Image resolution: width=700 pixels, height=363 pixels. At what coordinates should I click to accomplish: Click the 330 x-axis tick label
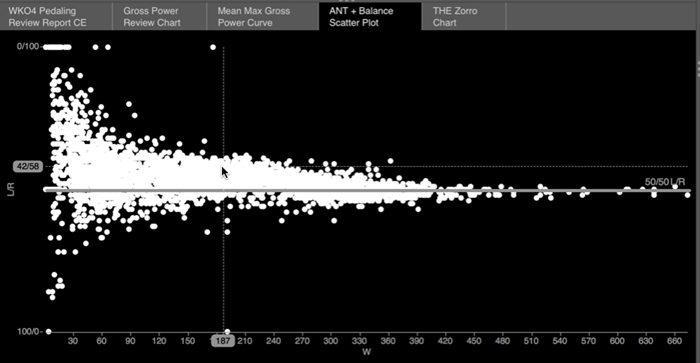pyautogui.click(x=359, y=341)
